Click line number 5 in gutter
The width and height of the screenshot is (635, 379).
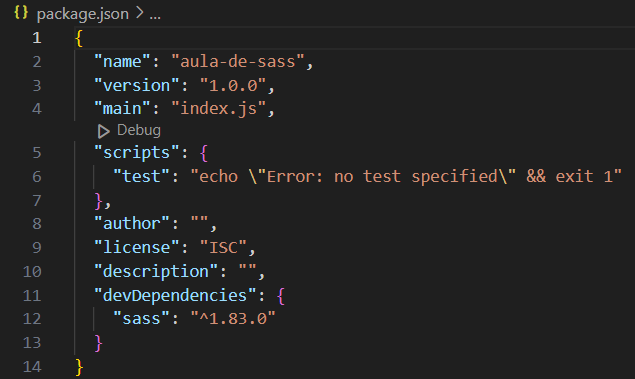pos(36,153)
